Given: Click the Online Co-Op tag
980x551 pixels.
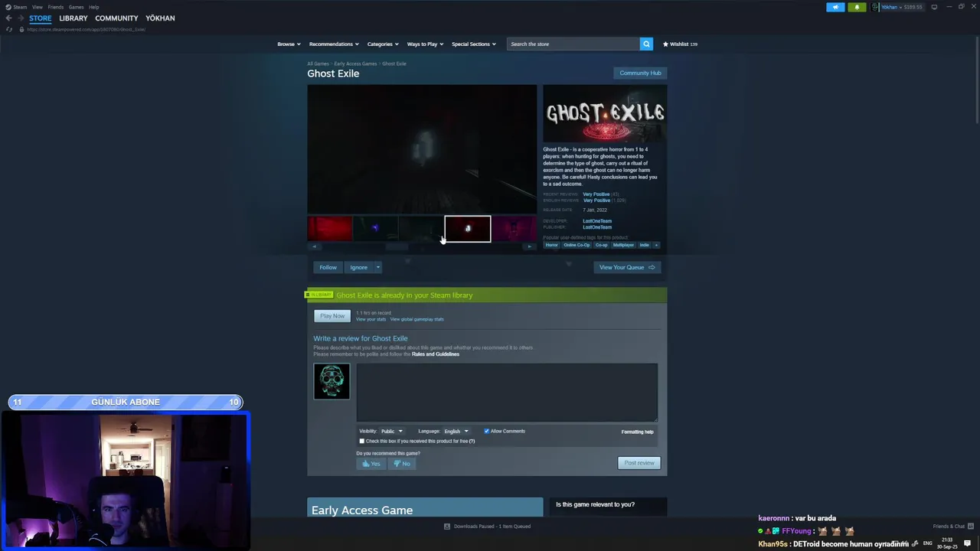Looking at the screenshot, I should point(577,245).
